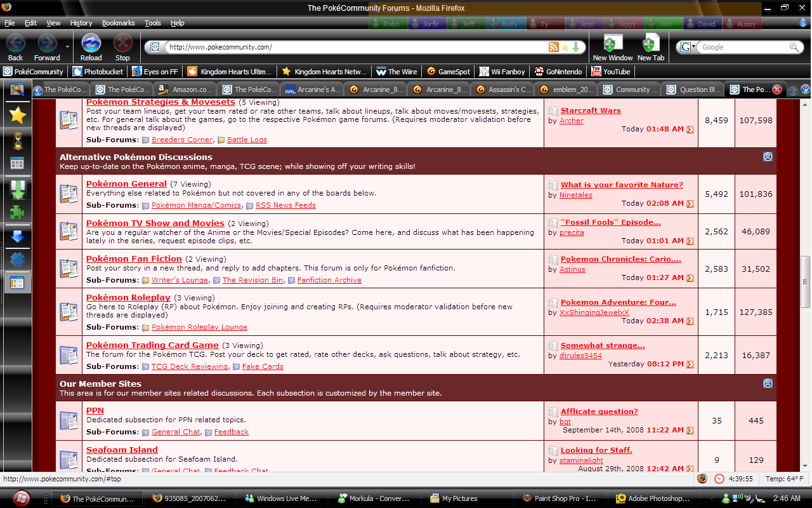Click the red timer icon in status bar
This screenshot has width=812, height=508.
pyautogui.click(x=719, y=479)
